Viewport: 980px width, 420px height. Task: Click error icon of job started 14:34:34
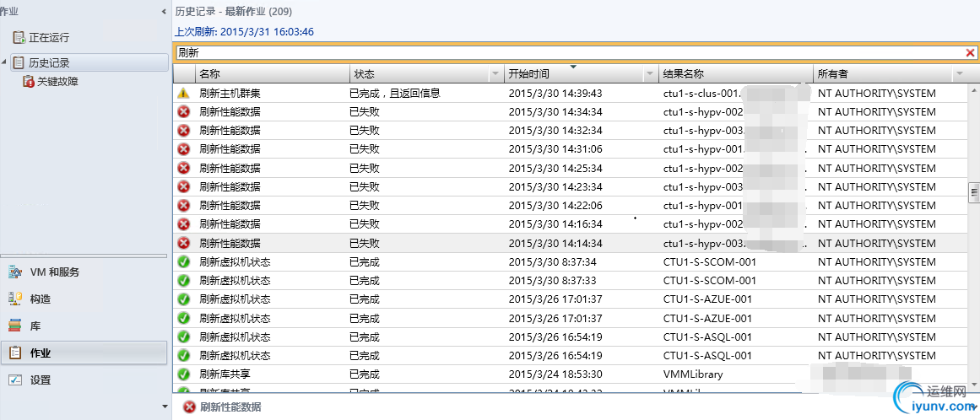pyautogui.click(x=183, y=112)
